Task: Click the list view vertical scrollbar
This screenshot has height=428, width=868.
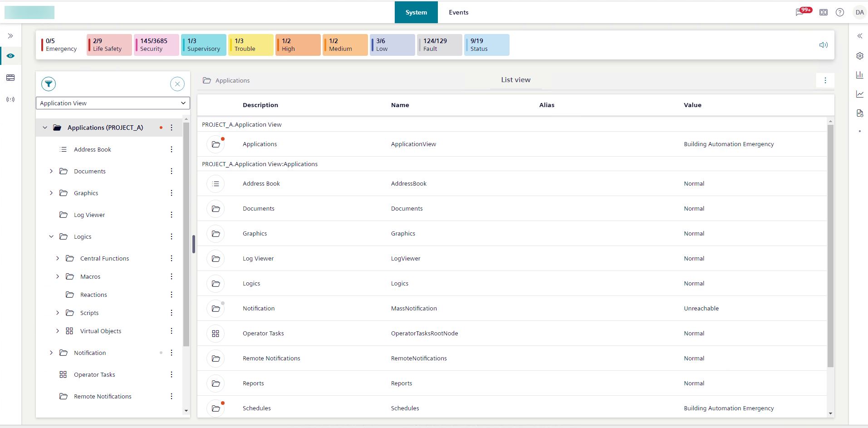Action: point(830,245)
